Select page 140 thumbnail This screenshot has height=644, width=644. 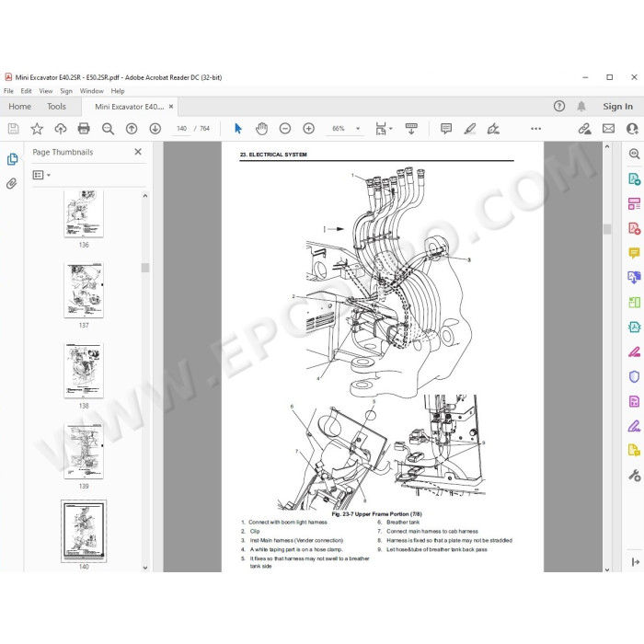(84, 531)
